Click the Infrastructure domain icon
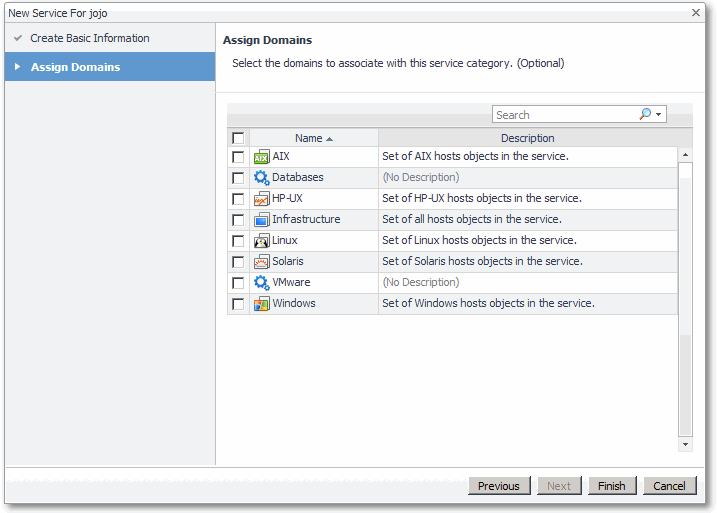 tap(261, 220)
